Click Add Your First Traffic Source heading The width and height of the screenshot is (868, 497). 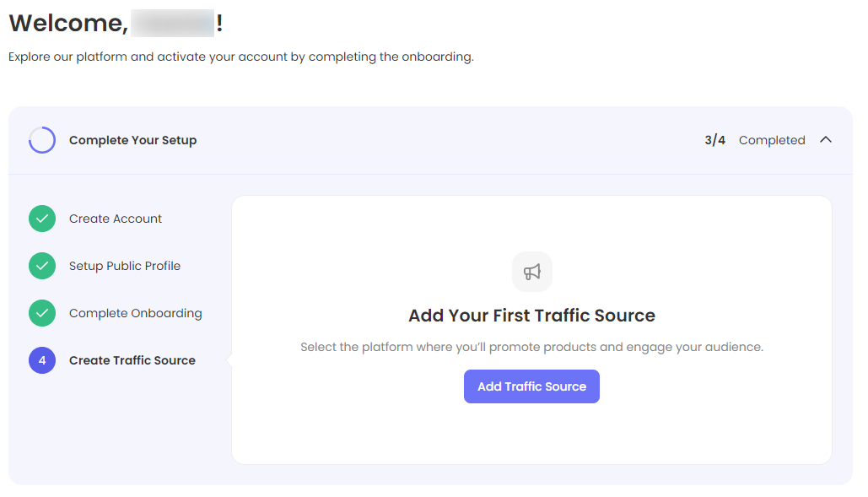(531, 316)
